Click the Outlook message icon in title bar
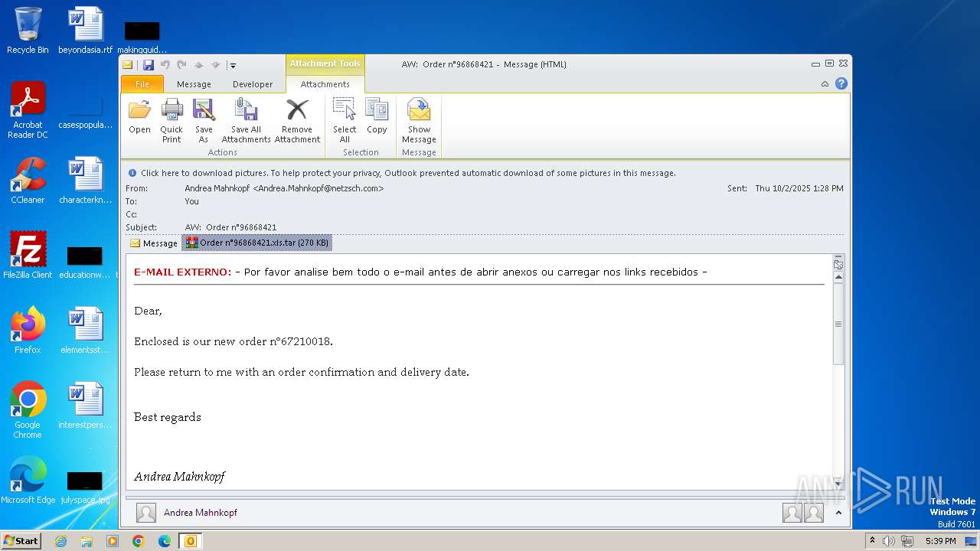 click(x=128, y=65)
